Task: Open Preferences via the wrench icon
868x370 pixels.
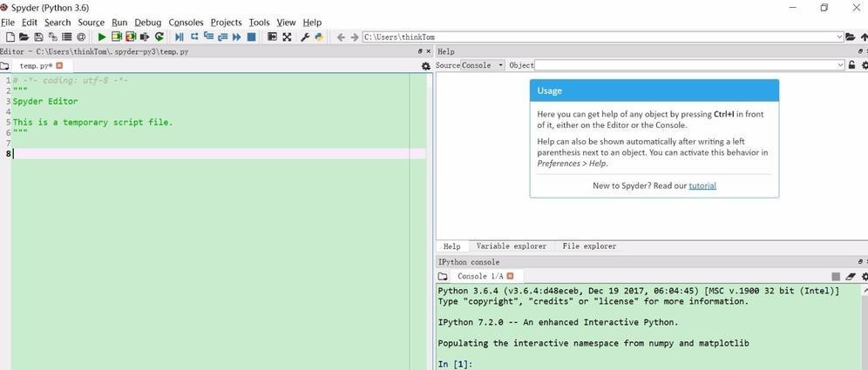Action: click(305, 37)
